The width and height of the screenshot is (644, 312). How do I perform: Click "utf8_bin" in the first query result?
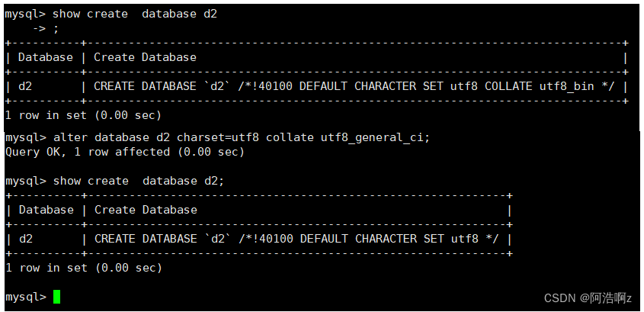pyautogui.click(x=566, y=86)
